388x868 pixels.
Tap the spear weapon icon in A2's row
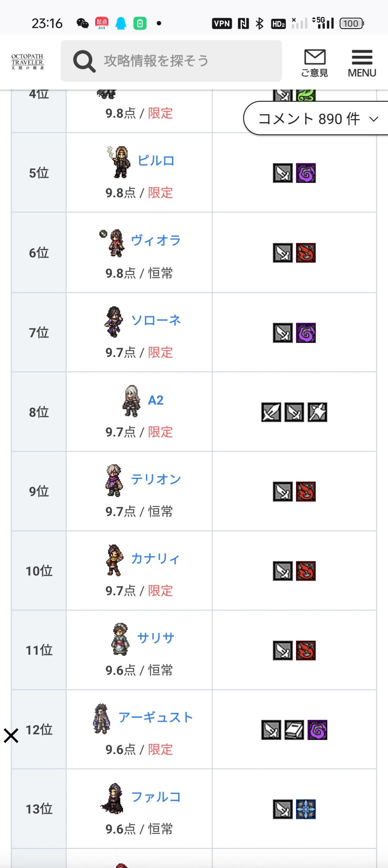click(x=271, y=412)
